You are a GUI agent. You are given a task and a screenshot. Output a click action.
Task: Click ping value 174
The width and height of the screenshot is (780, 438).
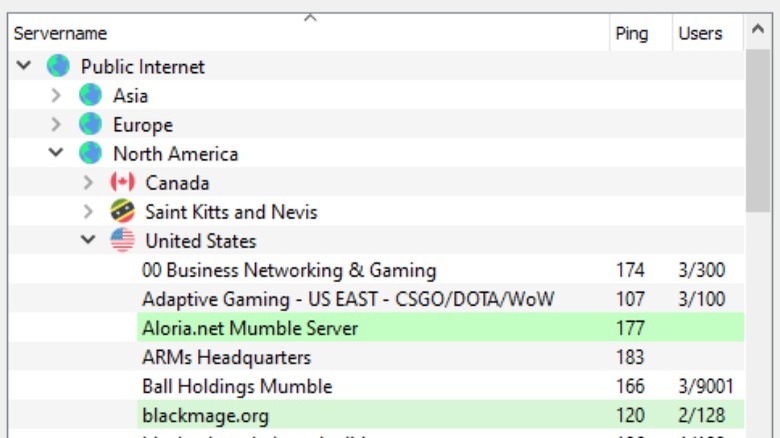(630, 270)
